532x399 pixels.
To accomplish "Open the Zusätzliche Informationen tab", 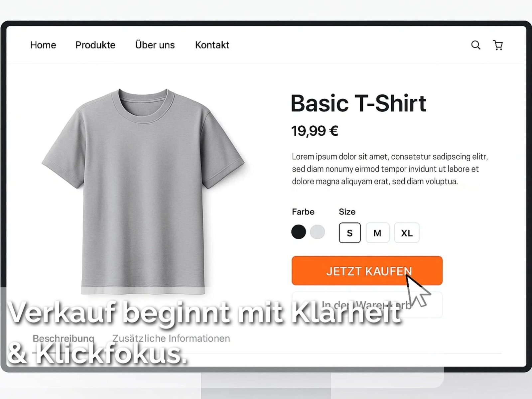I will pyautogui.click(x=171, y=338).
